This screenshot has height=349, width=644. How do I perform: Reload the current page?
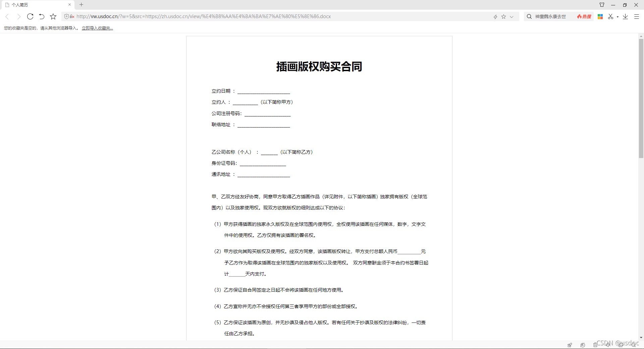point(30,16)
